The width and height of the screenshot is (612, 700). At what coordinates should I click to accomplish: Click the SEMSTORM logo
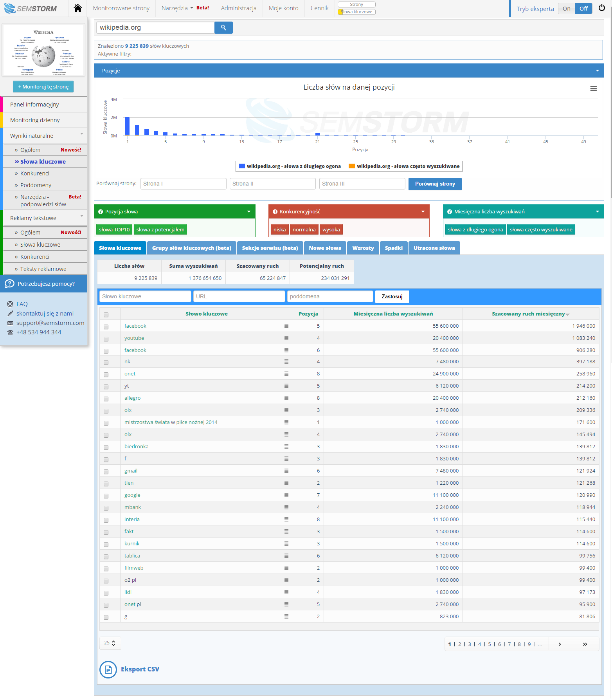pos(31,8)
